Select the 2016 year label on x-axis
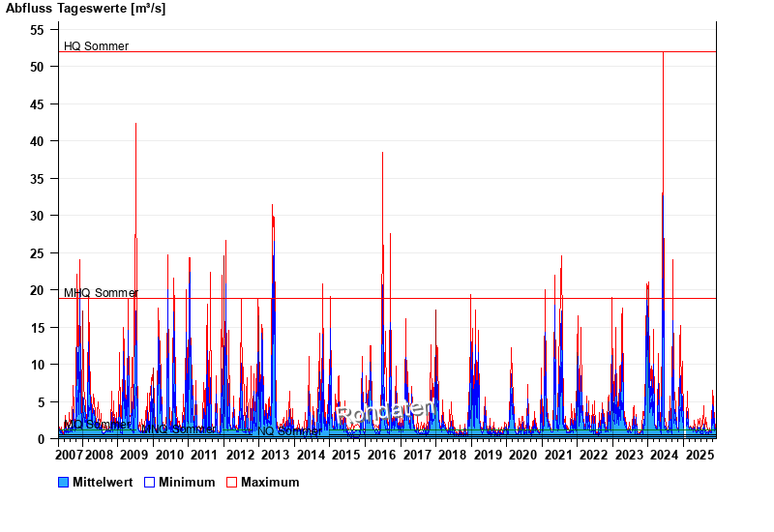The height and width of the screenshot is (532, 774). (381, 455)
